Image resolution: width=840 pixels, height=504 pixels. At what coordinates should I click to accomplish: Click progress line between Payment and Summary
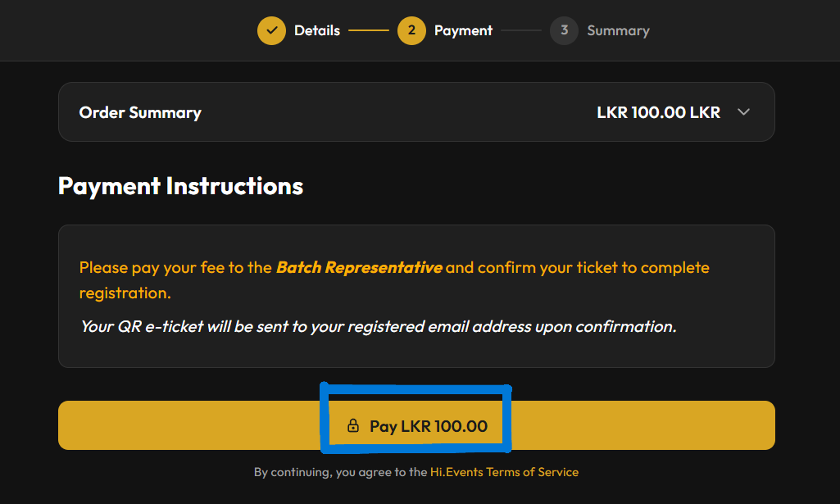coord(521,31)
